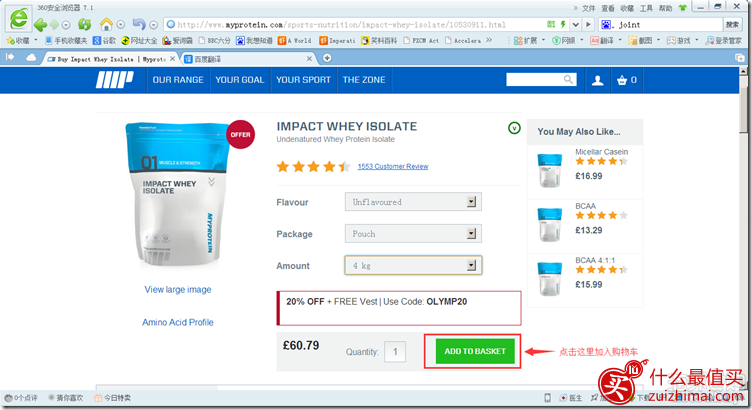Open the Flavour dropdown

413,202
